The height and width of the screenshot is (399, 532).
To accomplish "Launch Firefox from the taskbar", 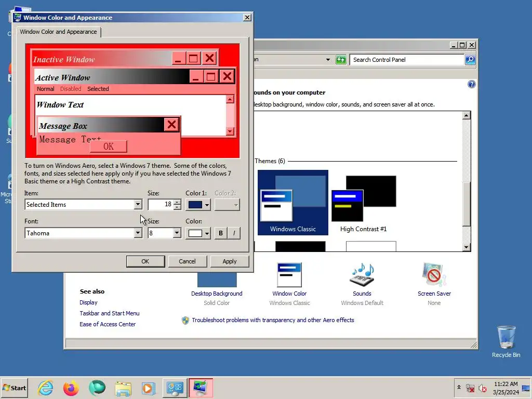I will [x=71, y=388].
